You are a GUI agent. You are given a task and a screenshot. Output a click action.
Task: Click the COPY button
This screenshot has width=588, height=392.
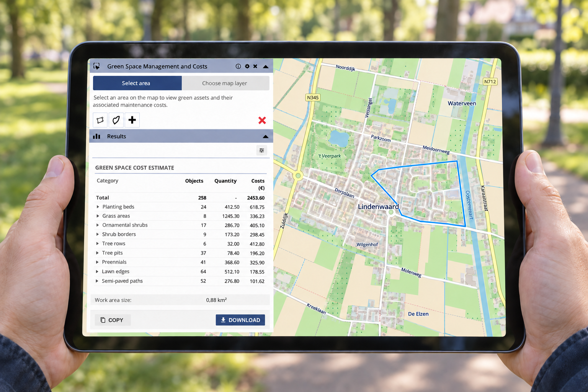tap(112, 320)
